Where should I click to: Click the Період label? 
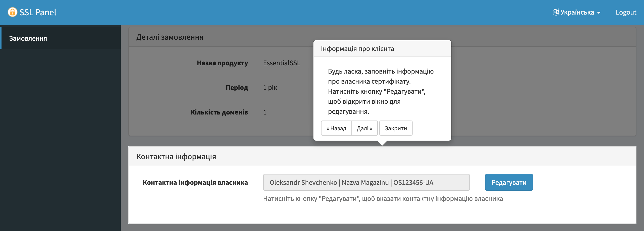tap(237, 87)
